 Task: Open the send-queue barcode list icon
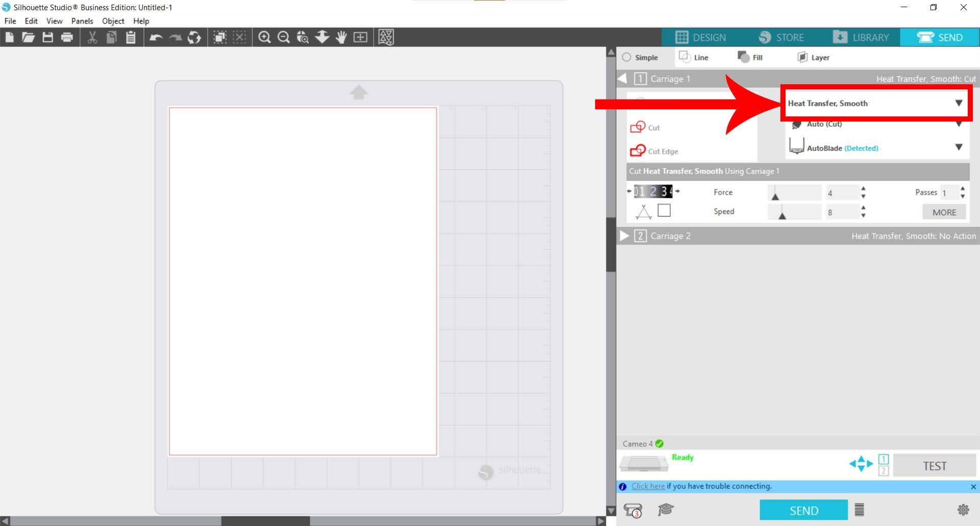[x=860, y=509]
